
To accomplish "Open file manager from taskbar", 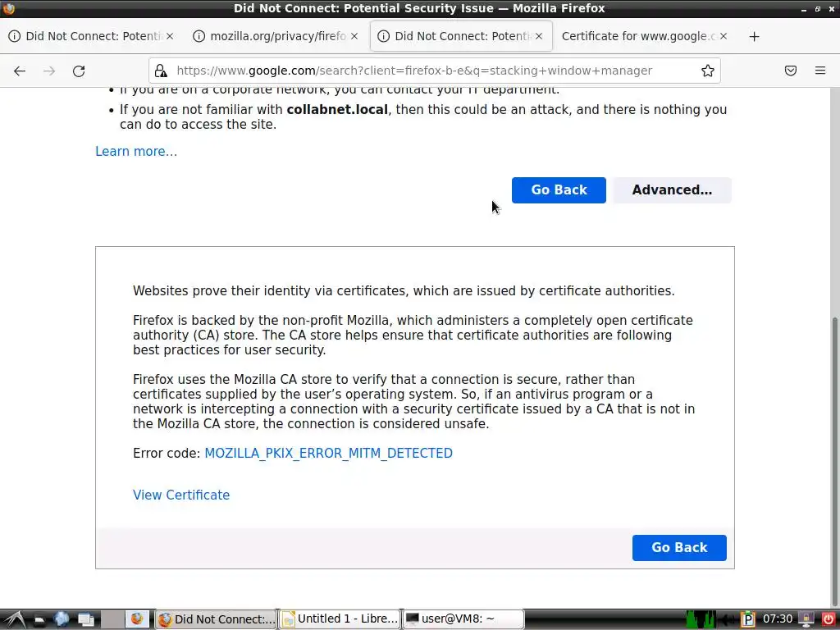I will click(x=39, y=620).
